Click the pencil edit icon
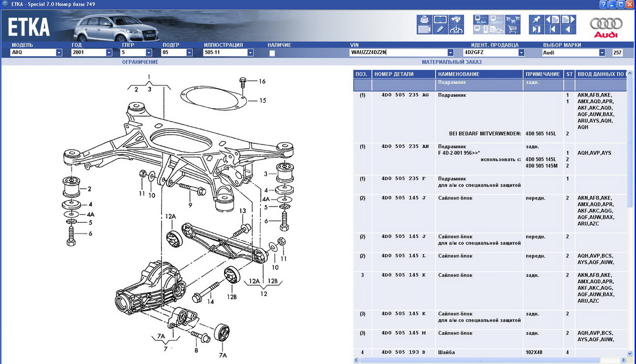The height and width of the screenshot is (364, 636). pos(440,30)
